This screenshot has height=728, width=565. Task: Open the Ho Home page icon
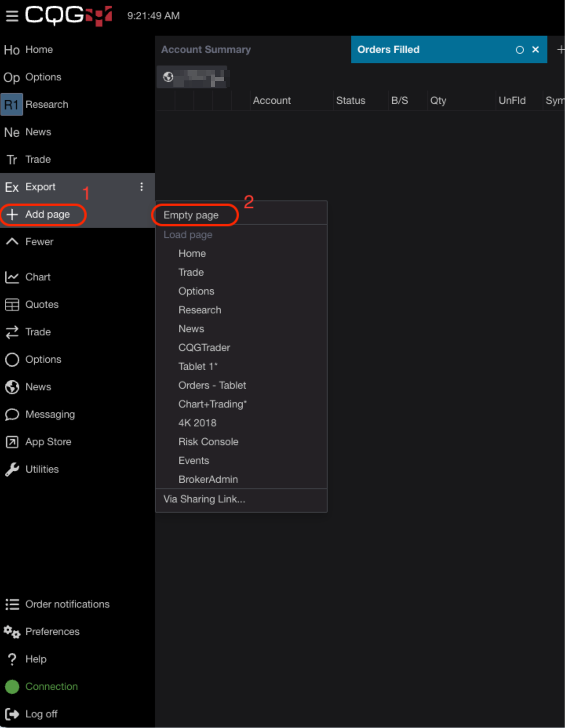coord(12,50)
